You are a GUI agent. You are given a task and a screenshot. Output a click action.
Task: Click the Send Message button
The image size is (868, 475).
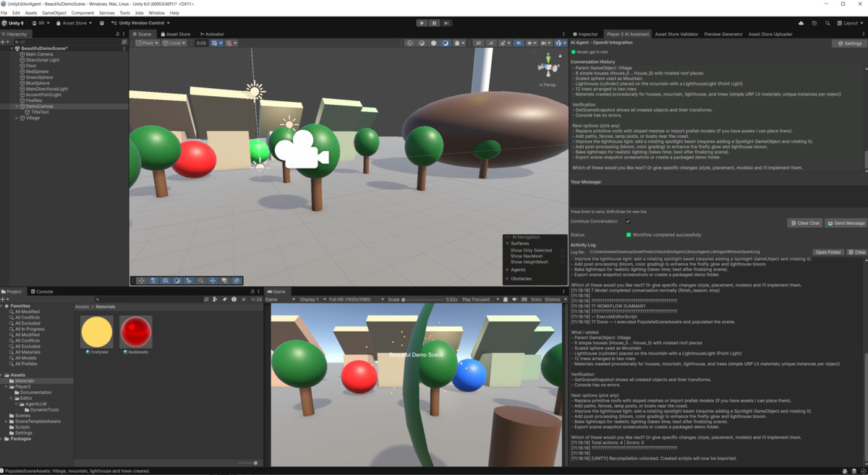(x=846, y=223)
